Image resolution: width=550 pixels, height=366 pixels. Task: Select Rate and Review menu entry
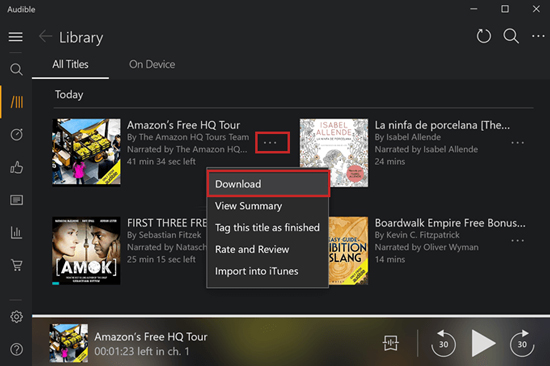click(268, 249)
